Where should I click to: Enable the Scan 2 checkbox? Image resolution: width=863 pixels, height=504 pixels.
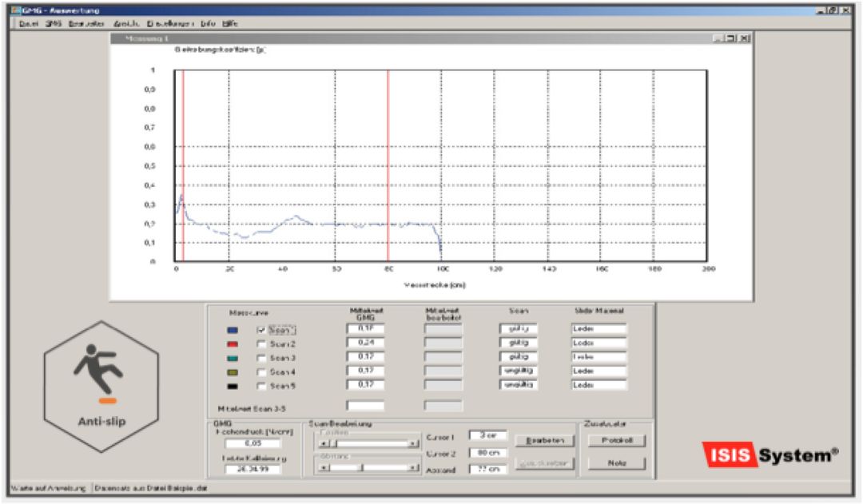261,344
